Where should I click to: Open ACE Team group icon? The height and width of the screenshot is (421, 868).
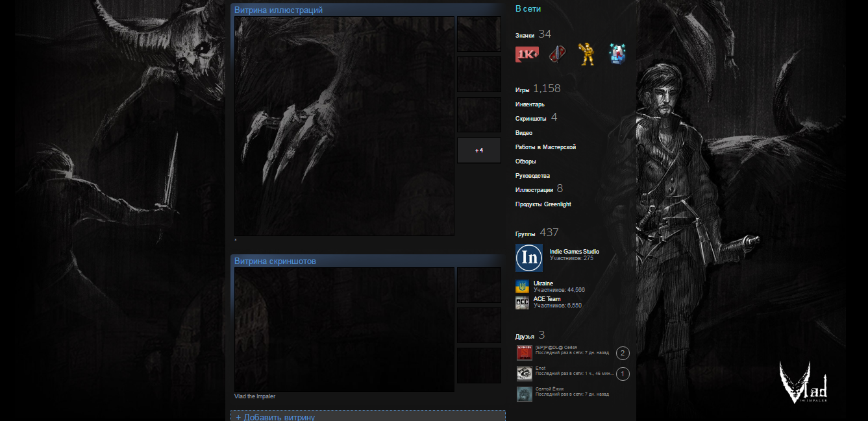click(523, 302)
